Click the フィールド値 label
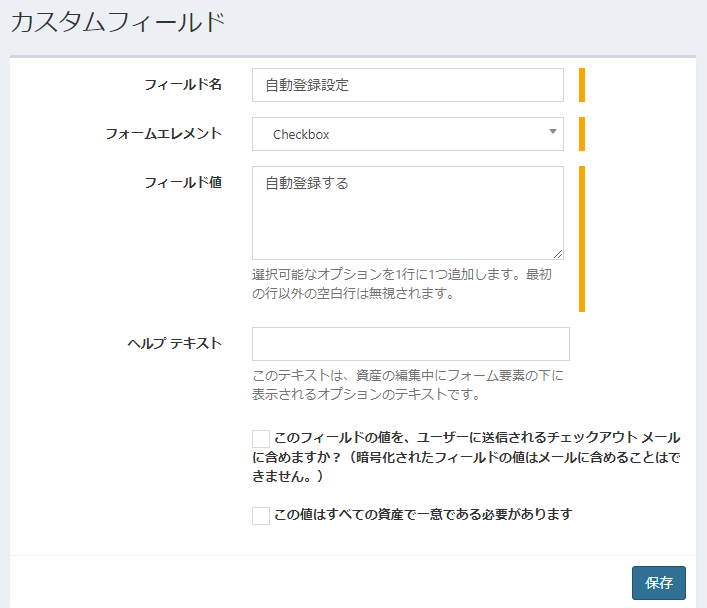 pyautogui.click(x=183, y=182)
